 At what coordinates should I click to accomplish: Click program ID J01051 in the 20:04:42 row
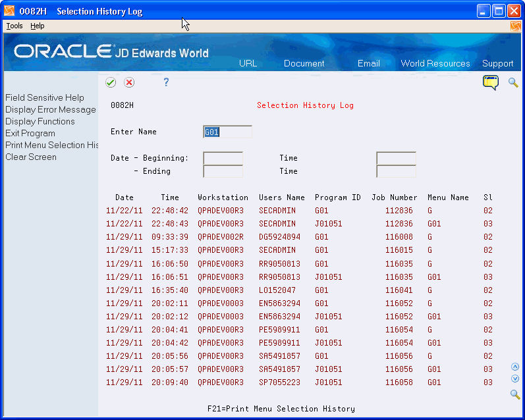pyautogui.click(x=329, y=343)
